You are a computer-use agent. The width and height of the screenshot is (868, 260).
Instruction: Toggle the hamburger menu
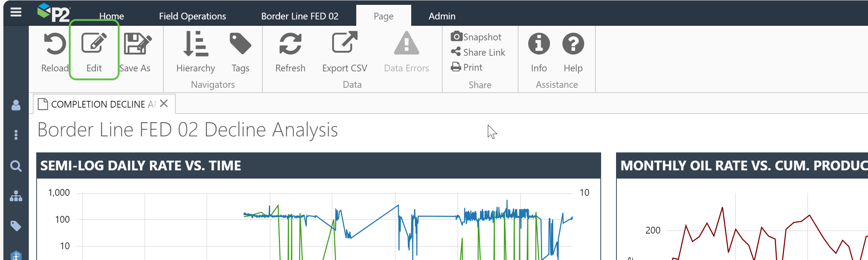coord(16,12)
